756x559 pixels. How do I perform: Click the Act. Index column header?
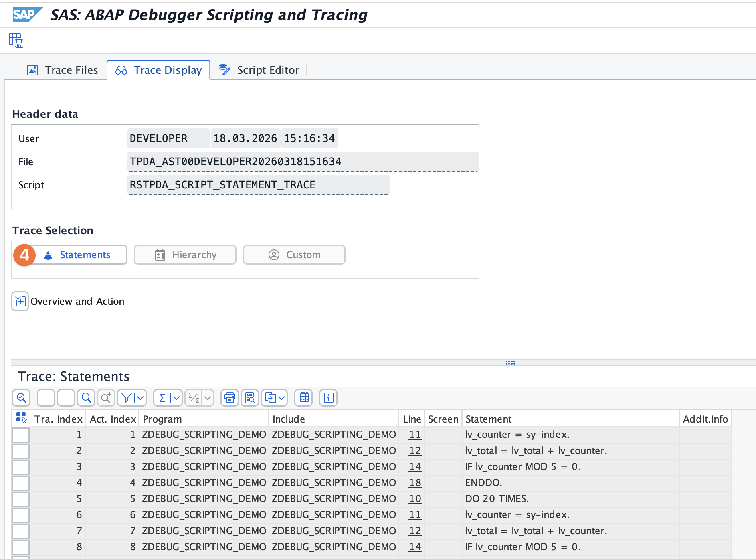113,419
